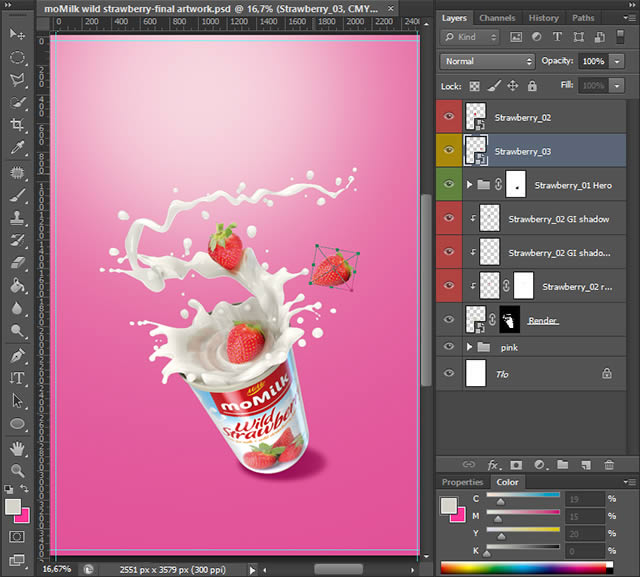Select the Dodge tool
The height and width of the screenshot is (577, 640).
click(x=17, y=331)
